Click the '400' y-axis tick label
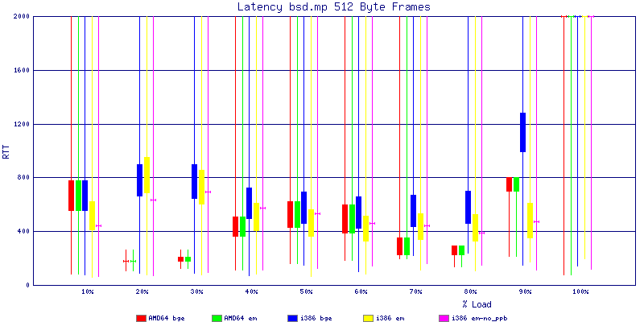Viewport: 644px width, 322px height. click(22, 231)
